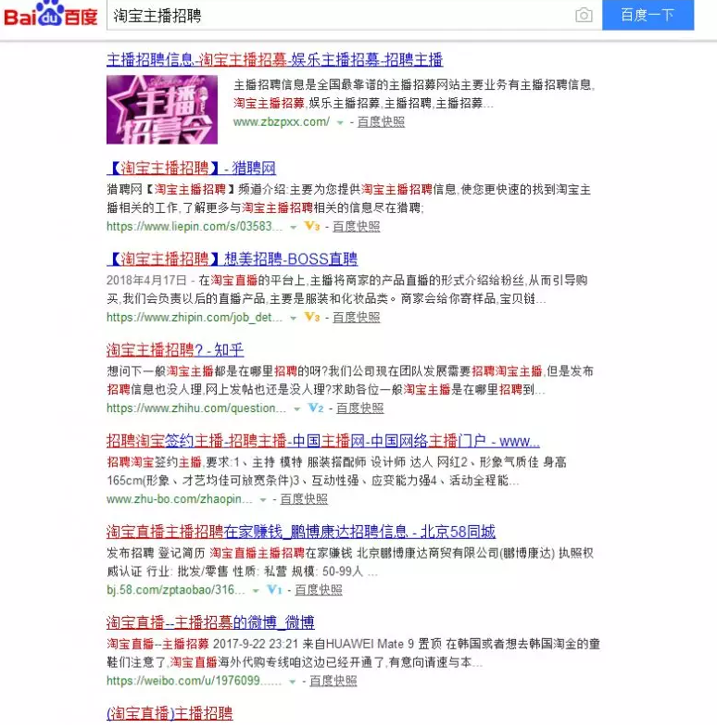This screenshot has width=717, height=728.
Task: Open the 主播招募令 thumbnail image
Action: point(162,109)
